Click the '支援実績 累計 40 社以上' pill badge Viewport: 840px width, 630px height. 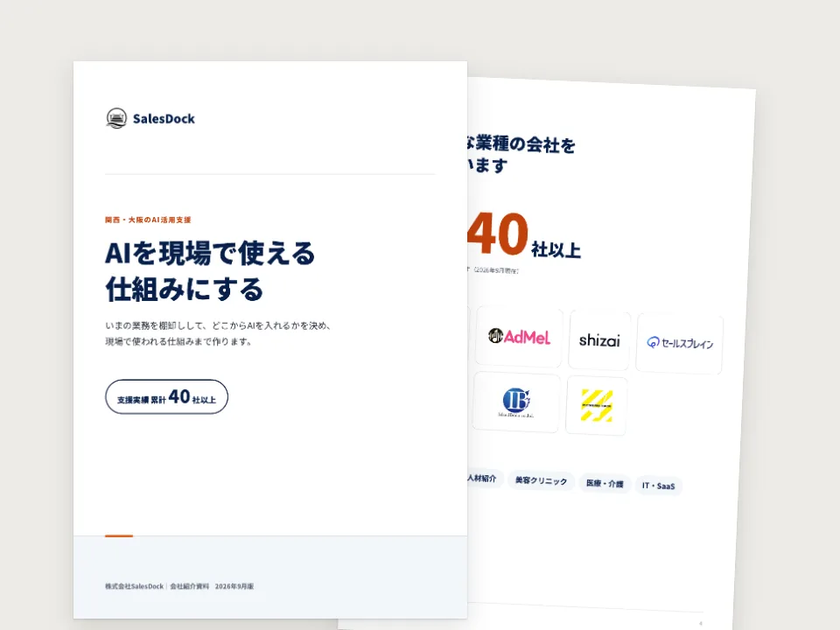pyautogui.click(x=166, y=397)
